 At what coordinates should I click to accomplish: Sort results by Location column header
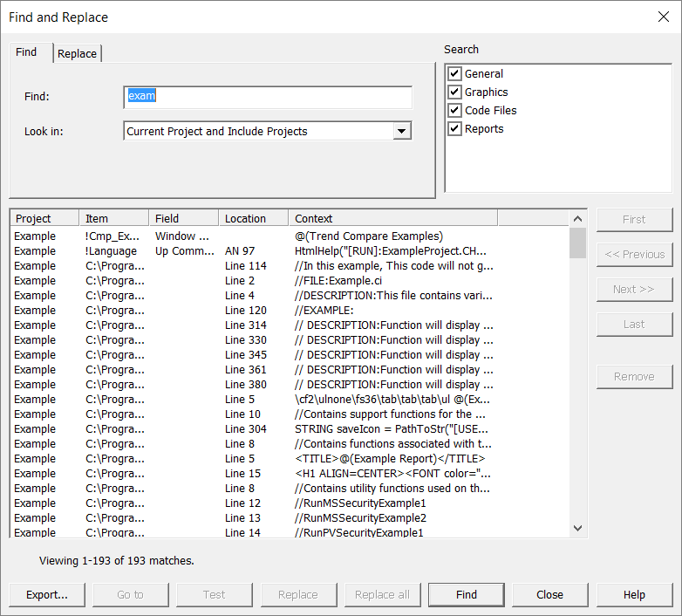click(x=253, y=219)
